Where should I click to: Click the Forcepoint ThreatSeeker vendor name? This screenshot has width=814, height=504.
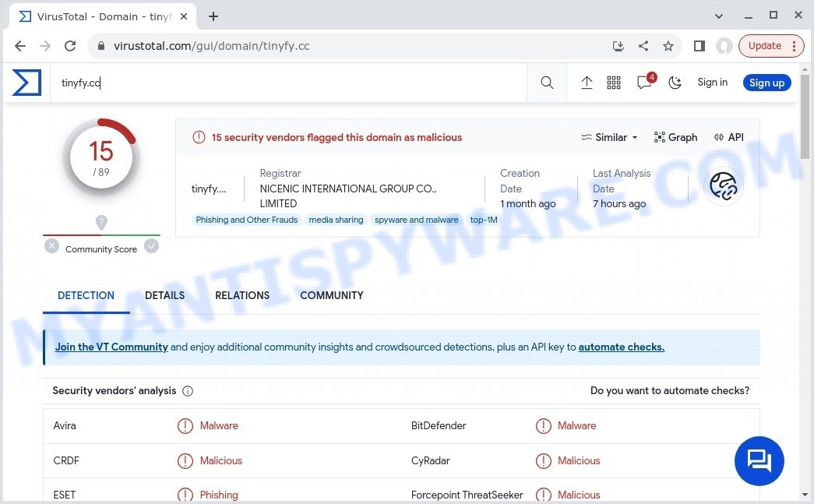pyautogui.click(x=467, y=495)
